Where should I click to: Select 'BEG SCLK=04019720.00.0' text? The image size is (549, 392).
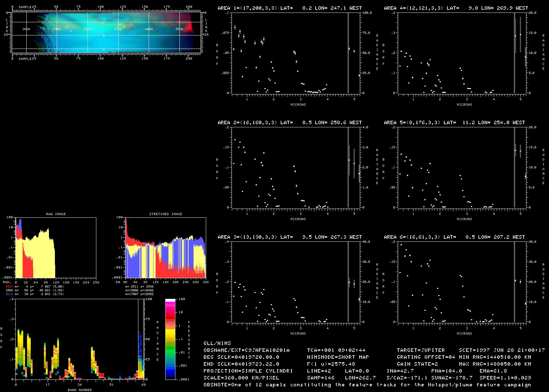(x=241, y=357)
